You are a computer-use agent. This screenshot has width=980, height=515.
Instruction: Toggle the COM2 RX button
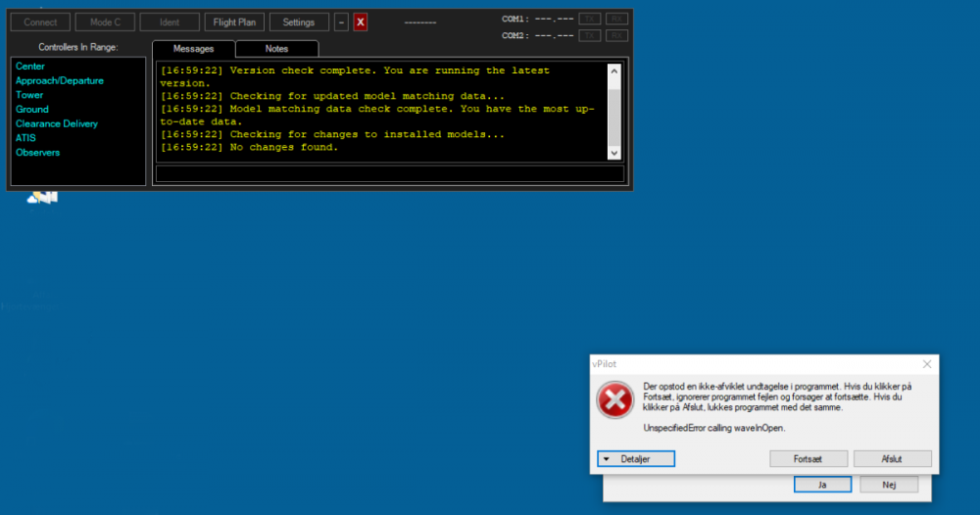tap(616, 35)
